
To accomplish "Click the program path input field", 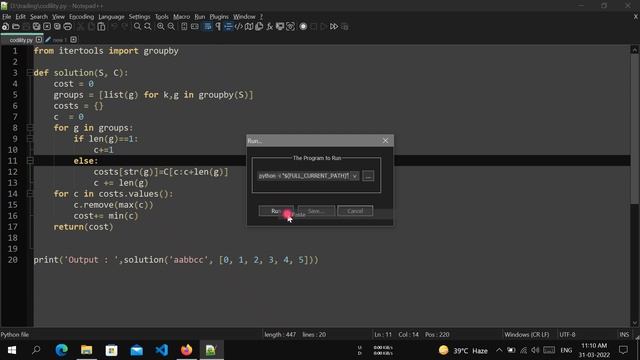I will click(x=304, y=176).
